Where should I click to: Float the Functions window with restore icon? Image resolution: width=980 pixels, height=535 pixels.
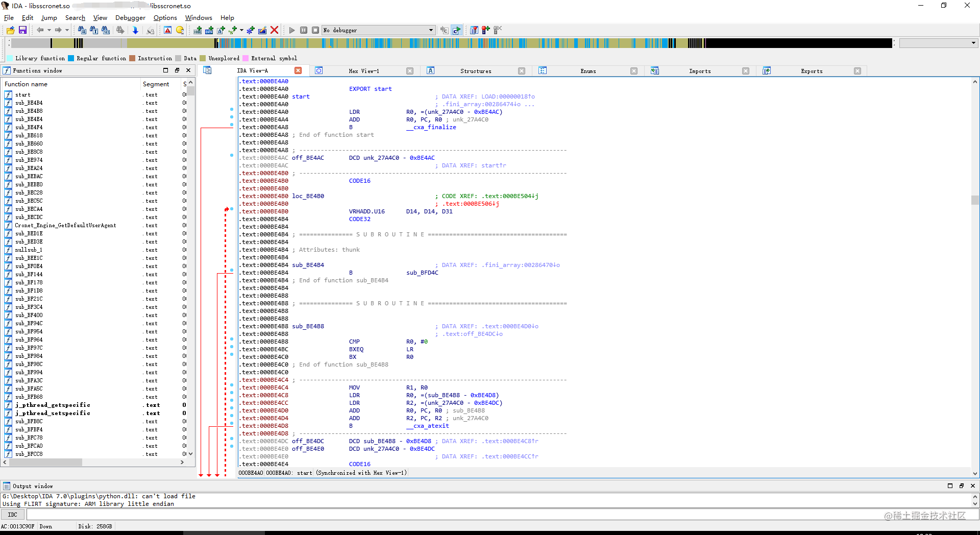[x=177, y=70]
